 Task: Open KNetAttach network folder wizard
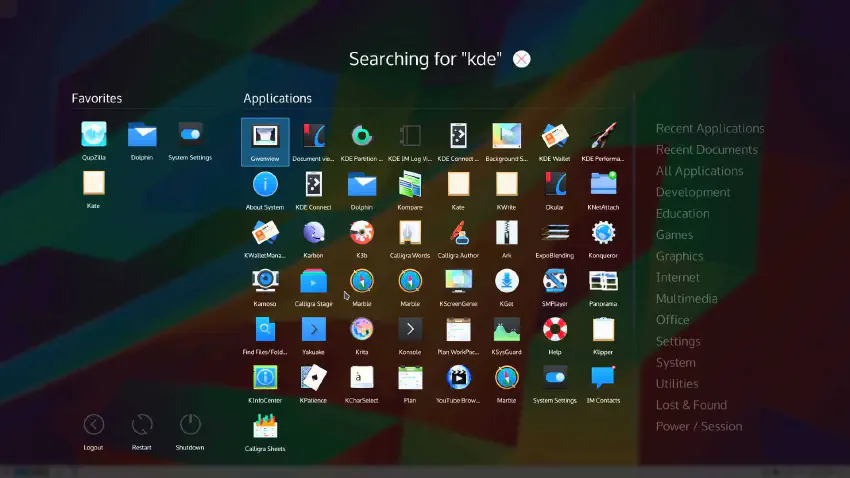(x=603, y=190)
